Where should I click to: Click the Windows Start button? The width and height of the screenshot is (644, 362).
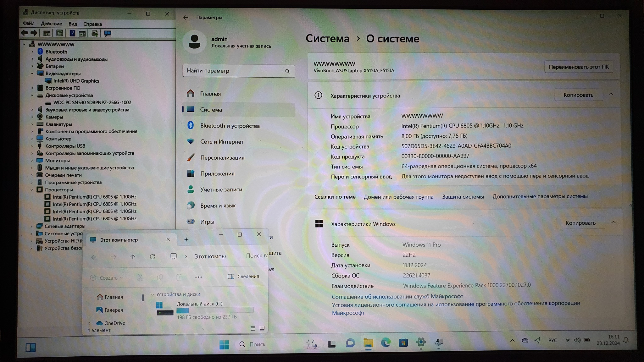(x=224, y=344)
